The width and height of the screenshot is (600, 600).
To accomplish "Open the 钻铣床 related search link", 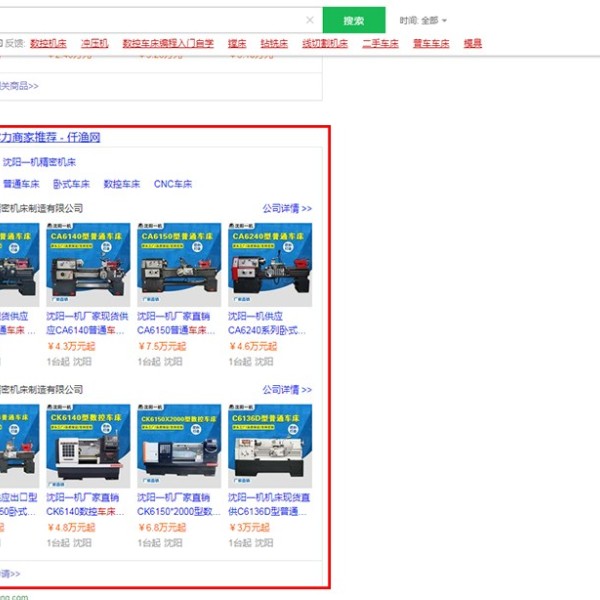I will (x=274, y=43).
